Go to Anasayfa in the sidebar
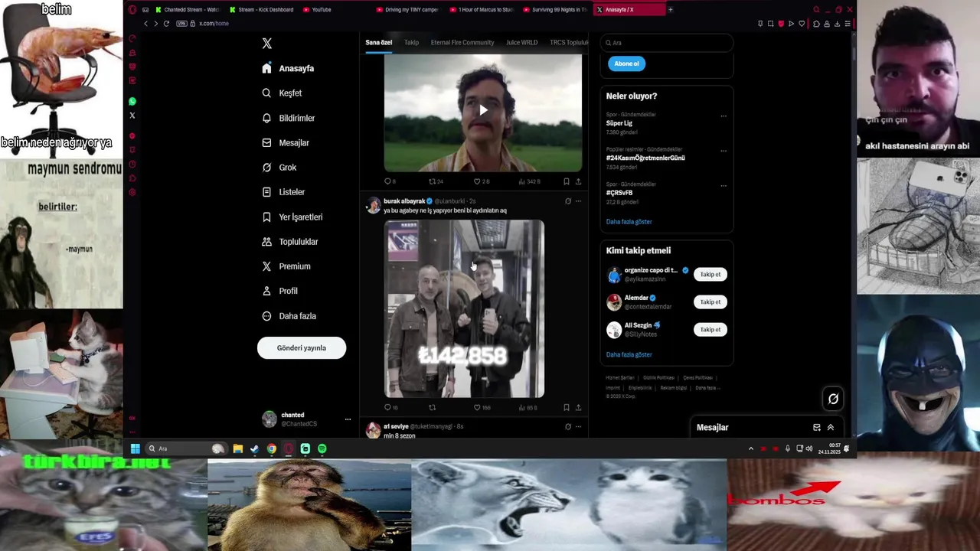980x551 pixels. pyautogui.click(x=288, y=68)
